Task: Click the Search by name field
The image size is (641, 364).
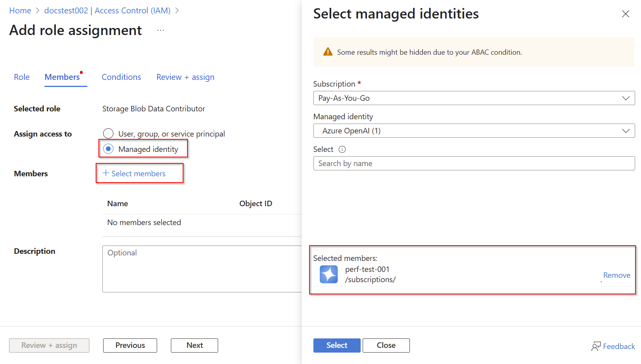Action: [474, 163]
